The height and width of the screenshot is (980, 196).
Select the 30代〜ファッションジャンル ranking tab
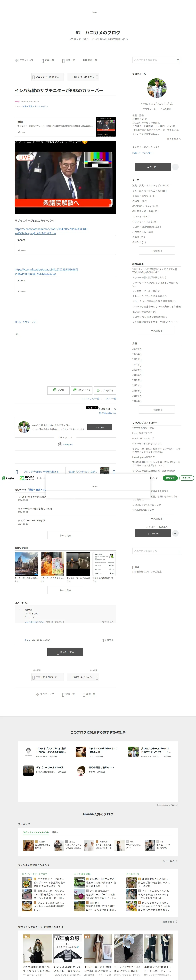[x=36, y=832]
